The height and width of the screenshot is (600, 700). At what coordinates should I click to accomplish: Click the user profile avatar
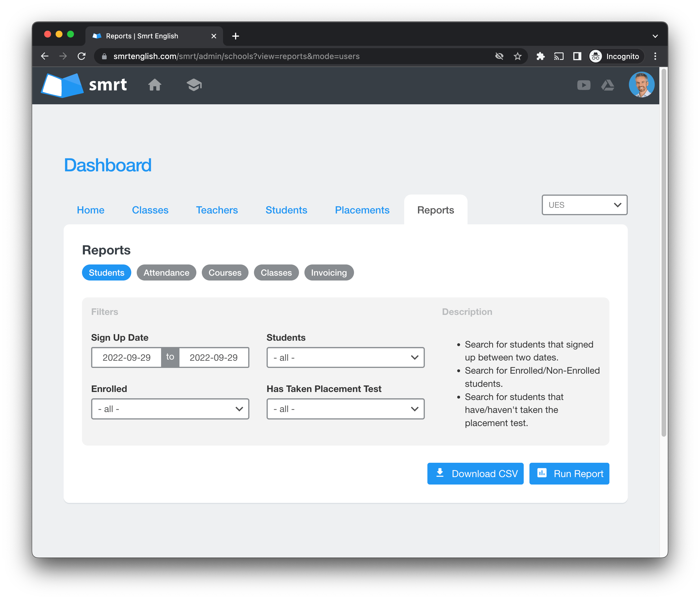641,85
